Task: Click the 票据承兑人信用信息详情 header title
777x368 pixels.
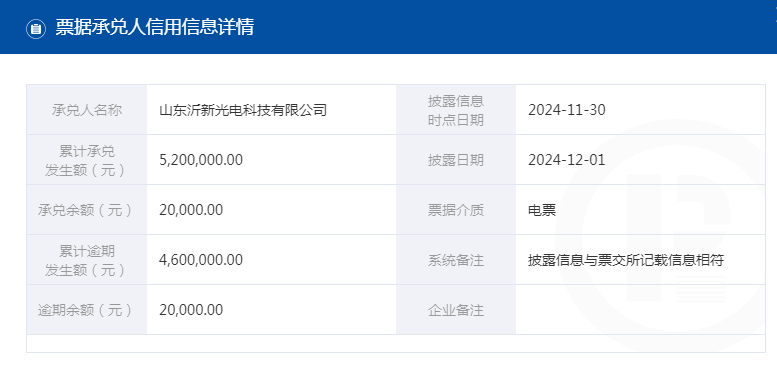Action: point(155,27)
